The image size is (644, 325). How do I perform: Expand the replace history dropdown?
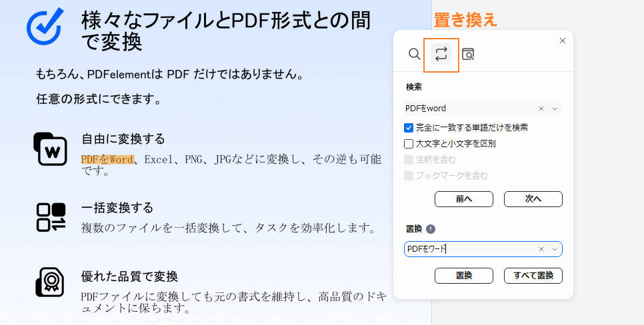coord(554,249)
